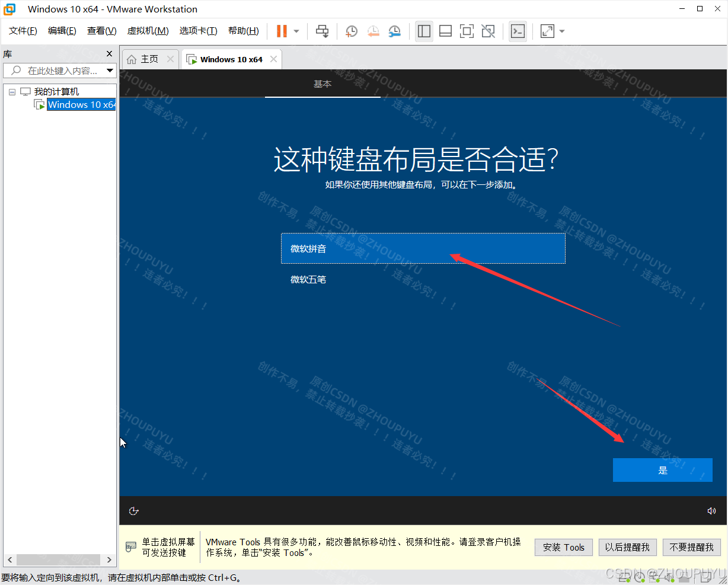Maximize the VMware Workstation window
The image size is (728, 585).
coord(700,8)
